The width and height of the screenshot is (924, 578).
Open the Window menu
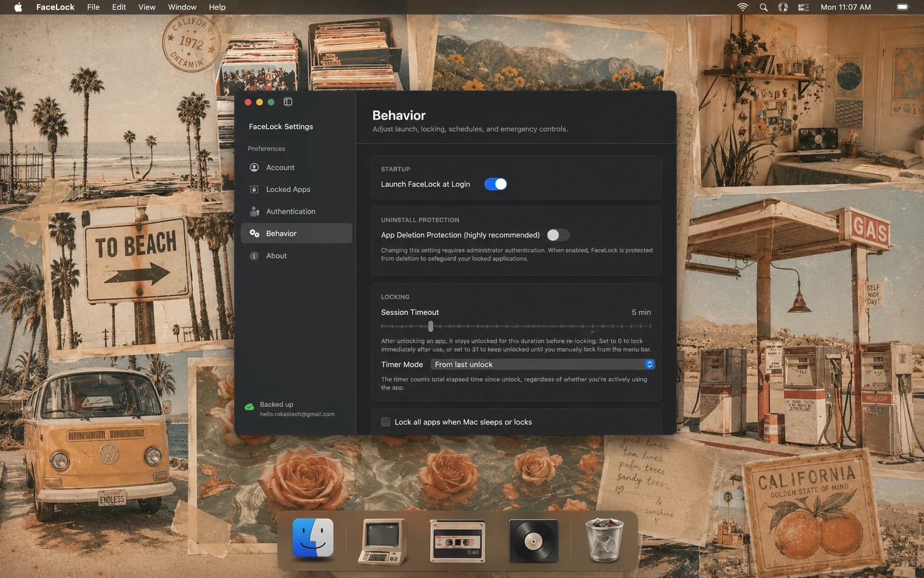(182, 7)
